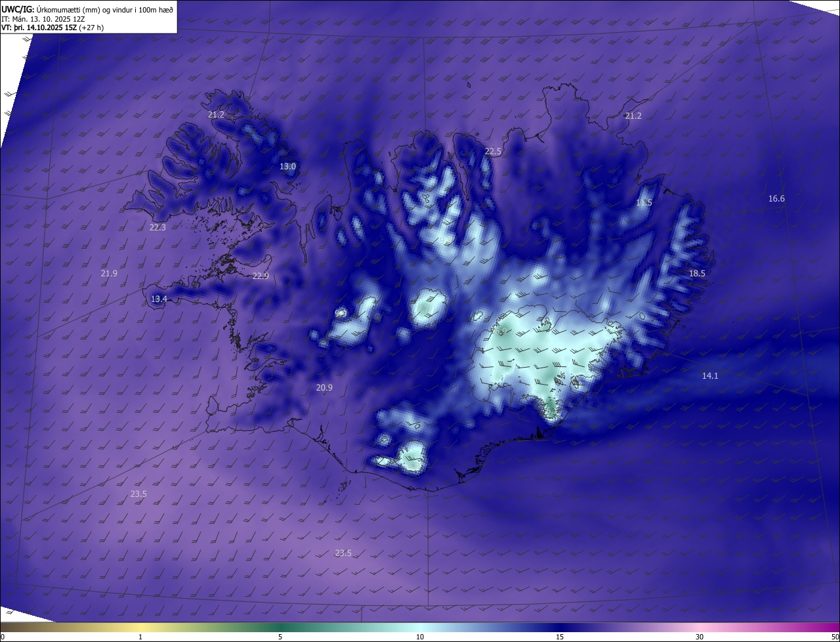Select the 22.3 value on the map
The height and width of the screenshot is (642, 840).
157,228
